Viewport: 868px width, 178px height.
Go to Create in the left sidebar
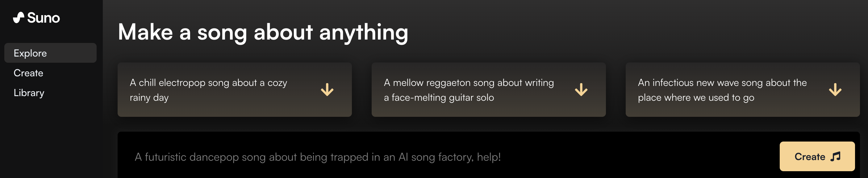[29, 73]
